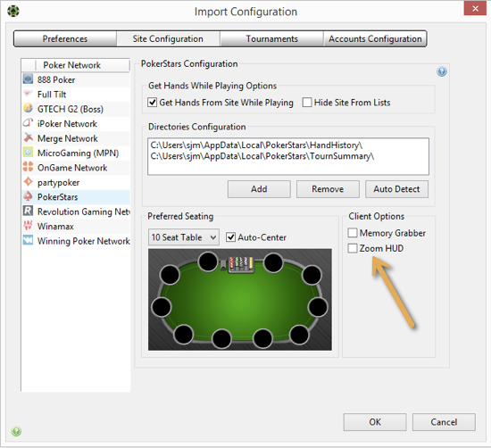Viewport: 491px width, 448px height.
Task: Select iPoker Network entry
Action: pyautogui.click(x=76, y=124)
